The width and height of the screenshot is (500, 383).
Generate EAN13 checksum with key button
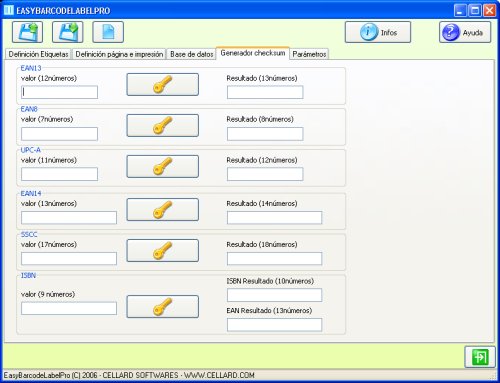point(163,84)
